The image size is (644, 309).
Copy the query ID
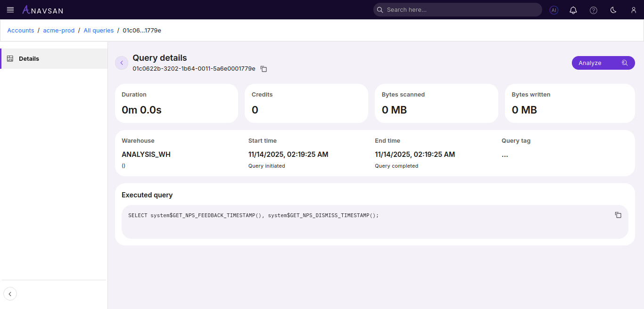click(x=264, y=69)
